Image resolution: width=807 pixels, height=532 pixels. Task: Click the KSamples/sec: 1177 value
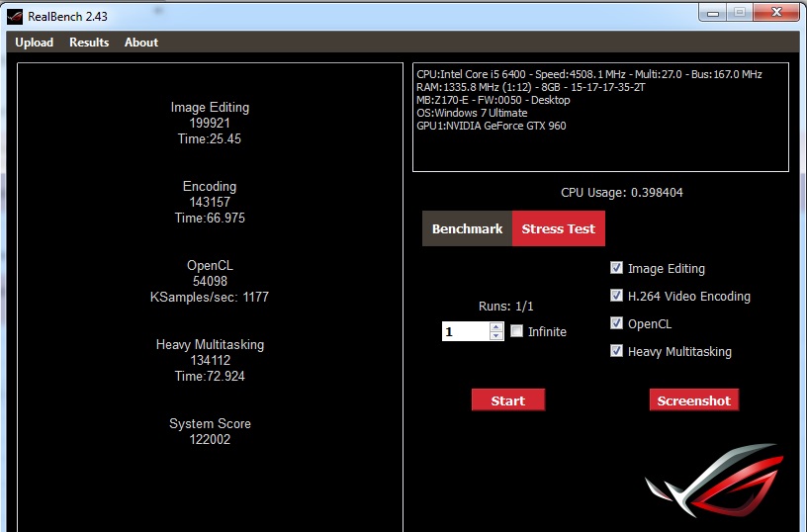(210, 297)
